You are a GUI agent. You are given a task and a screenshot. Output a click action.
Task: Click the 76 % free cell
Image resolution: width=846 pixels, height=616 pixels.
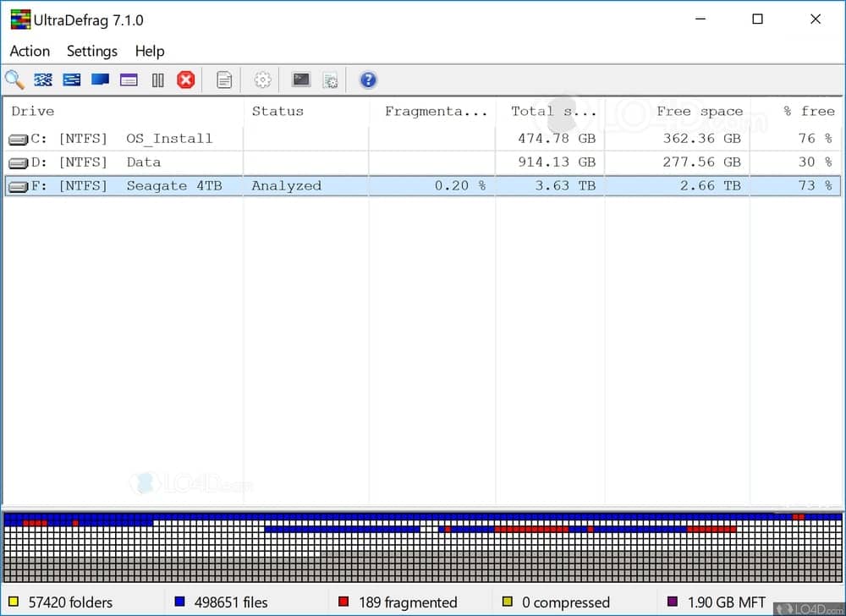[816, 139]
